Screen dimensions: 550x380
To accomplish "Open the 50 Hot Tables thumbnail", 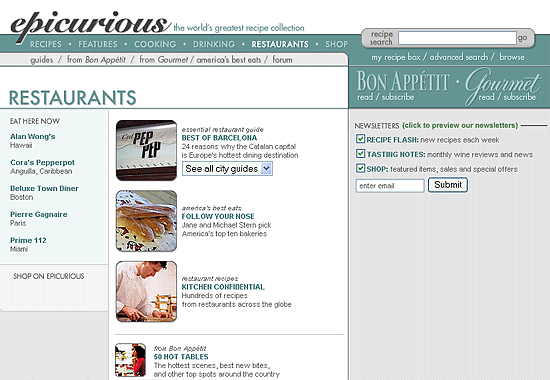I will tap(130, 360).
